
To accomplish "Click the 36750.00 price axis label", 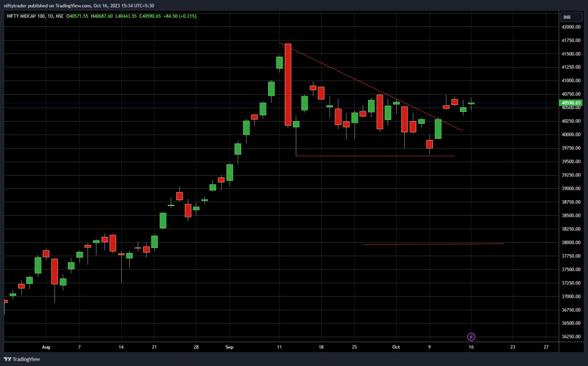I will 571,310.
